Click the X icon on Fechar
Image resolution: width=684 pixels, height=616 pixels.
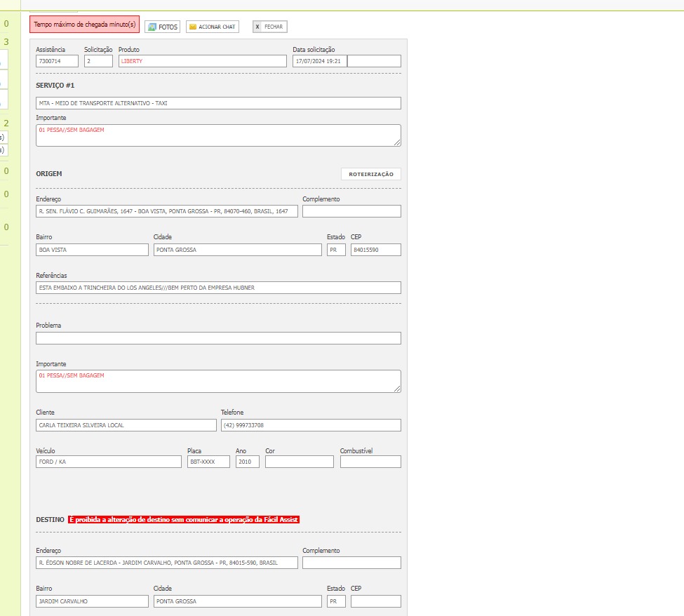tap(257, 27)
